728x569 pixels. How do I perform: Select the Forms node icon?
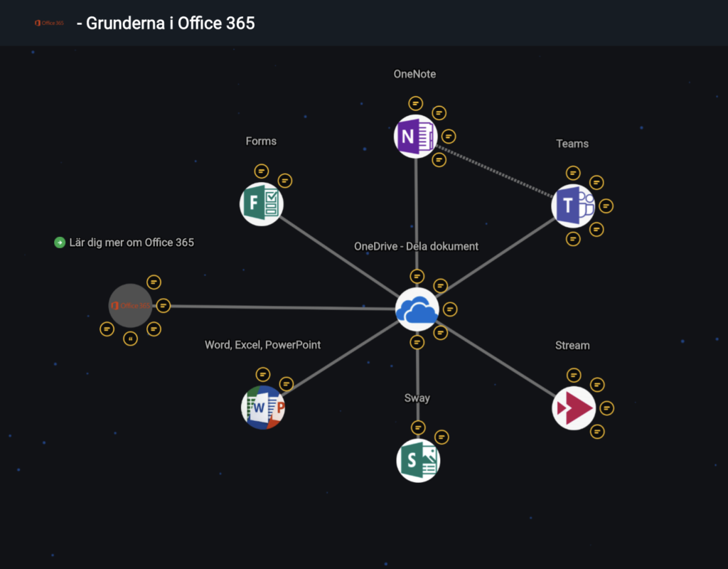[x=262, y=204]
